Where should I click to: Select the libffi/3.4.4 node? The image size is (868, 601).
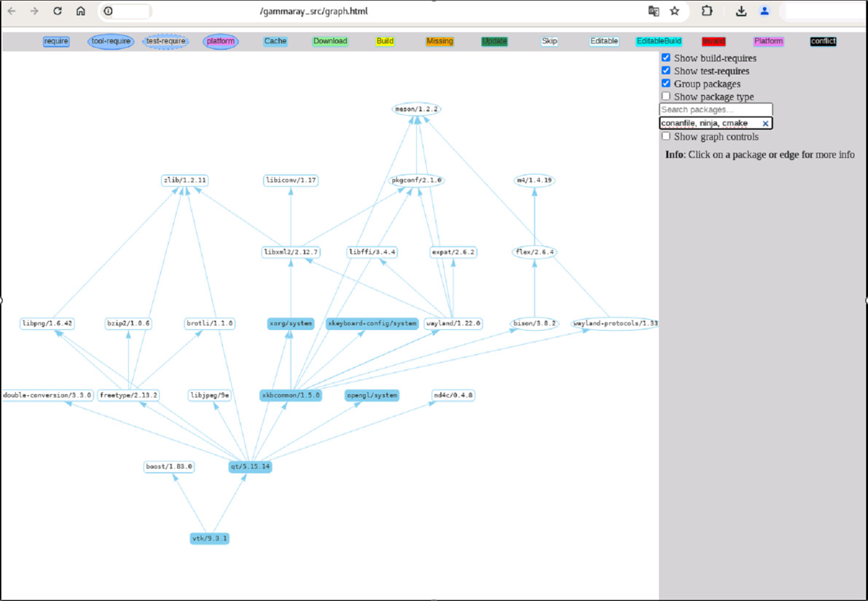coord(372,252)
